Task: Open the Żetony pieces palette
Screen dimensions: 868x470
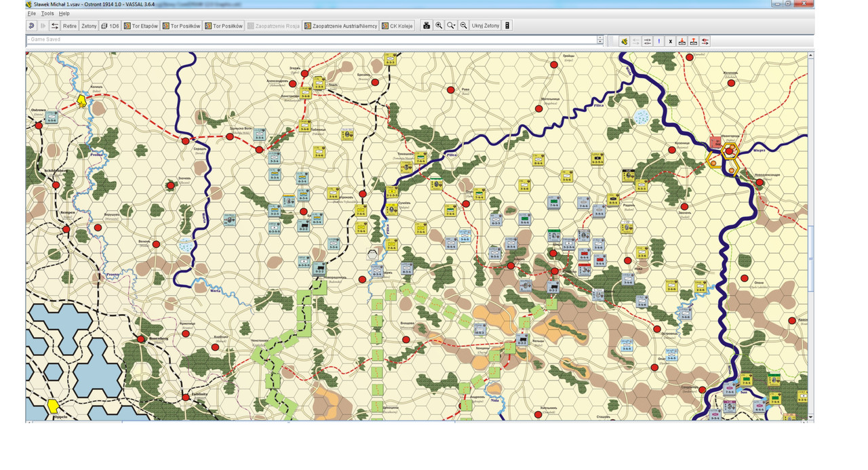Action: 89,26
